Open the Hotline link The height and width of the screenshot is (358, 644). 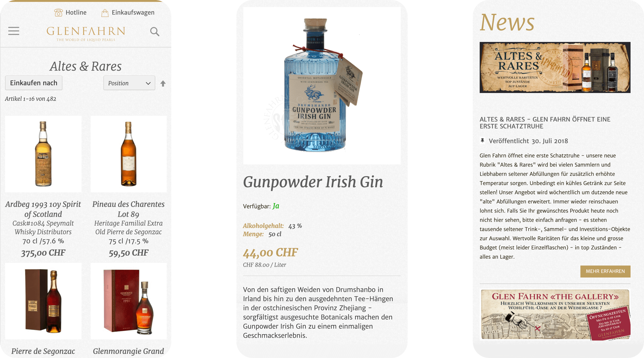tap(70, 13)
